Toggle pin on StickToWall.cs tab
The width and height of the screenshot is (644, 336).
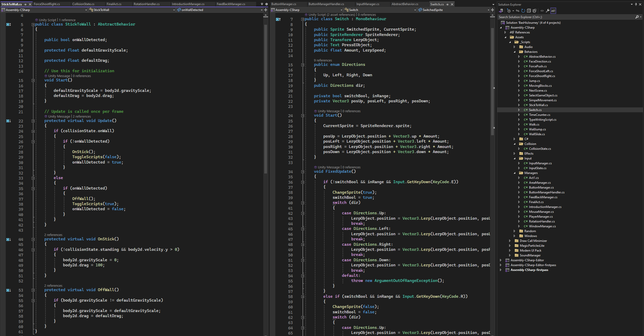click(25, 4)
